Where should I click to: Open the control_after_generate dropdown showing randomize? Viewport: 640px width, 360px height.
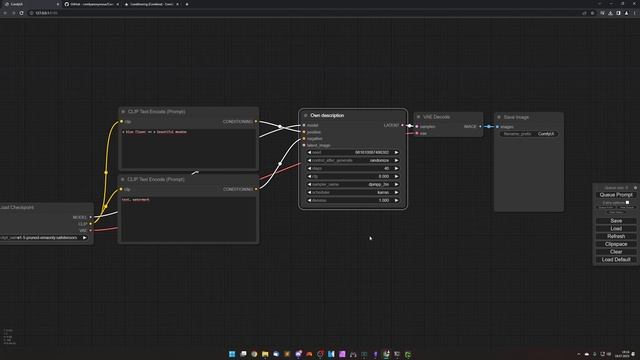(353, 160)
